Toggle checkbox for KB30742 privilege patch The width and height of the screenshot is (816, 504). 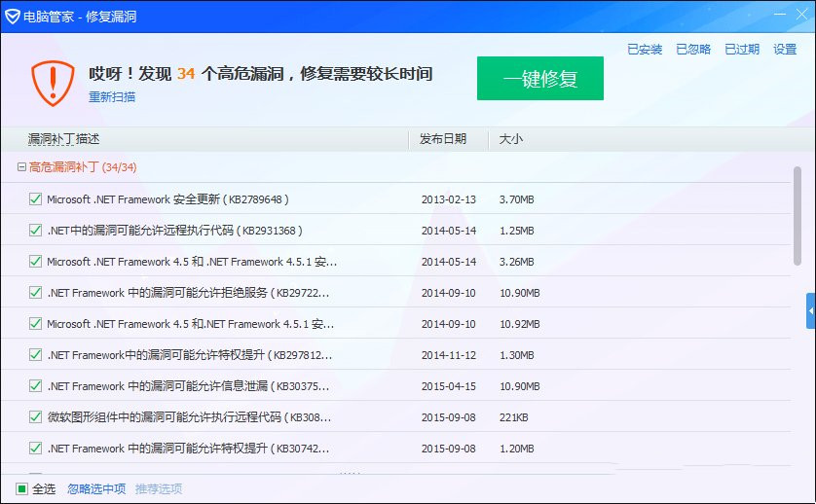(x=35, y=448)
